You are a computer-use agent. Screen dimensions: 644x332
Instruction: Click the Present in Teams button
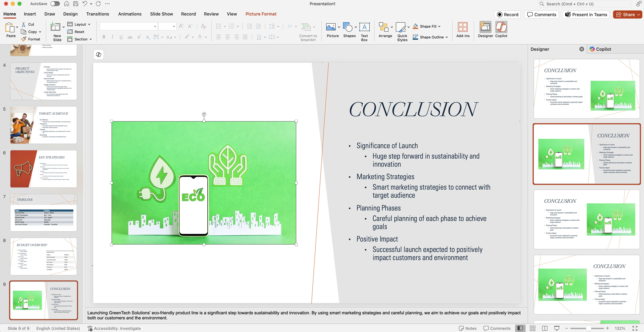point(586,14)
